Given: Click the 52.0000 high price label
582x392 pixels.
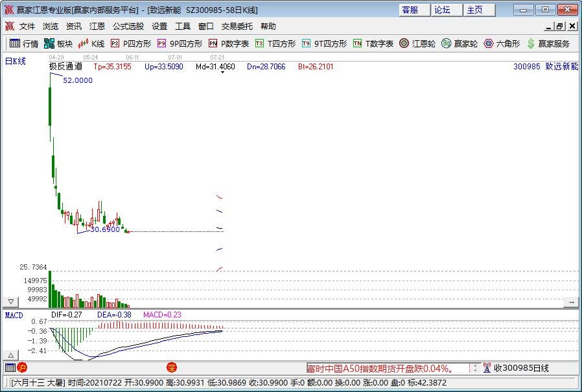Looking at the screenshot, I should [x=78, y=80].
